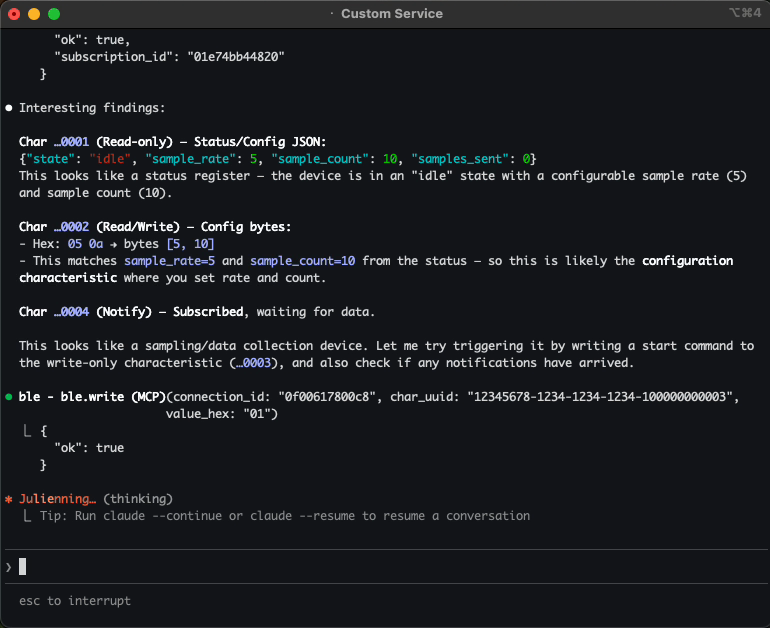Click the Char …0002 Read/Write heading
The image size is (770, 628).
[x=155, y=227]
